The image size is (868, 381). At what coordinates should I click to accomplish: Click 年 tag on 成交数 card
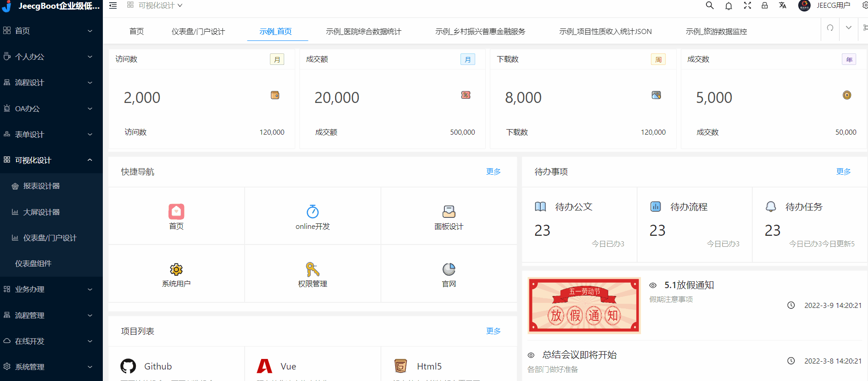[849, 59]
